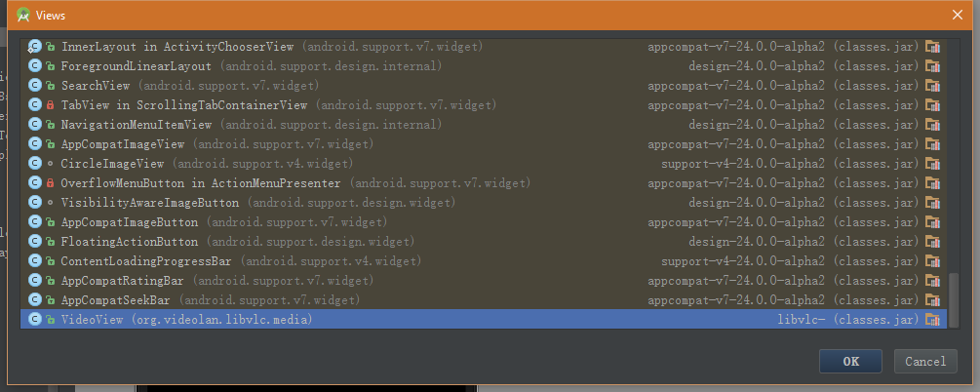Pick the VisibilityAwareImageButton class
Screen dimensions: 980x392
(x=484, y=203)
